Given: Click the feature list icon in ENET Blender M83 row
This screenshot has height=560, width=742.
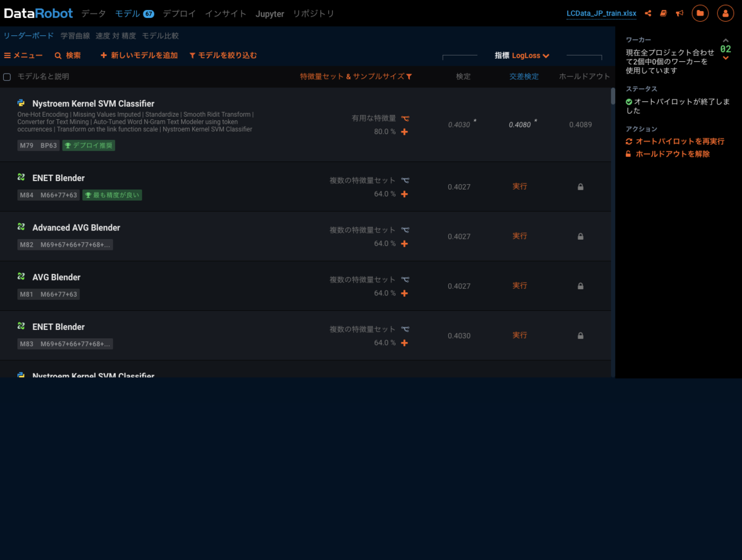Looking at the screenshot, I should coord(405,329).
